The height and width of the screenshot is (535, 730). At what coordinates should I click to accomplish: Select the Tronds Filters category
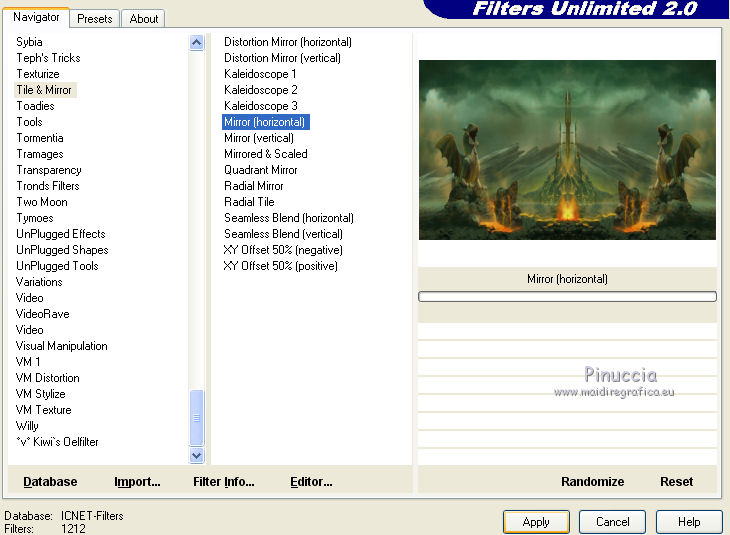(48, 186)
